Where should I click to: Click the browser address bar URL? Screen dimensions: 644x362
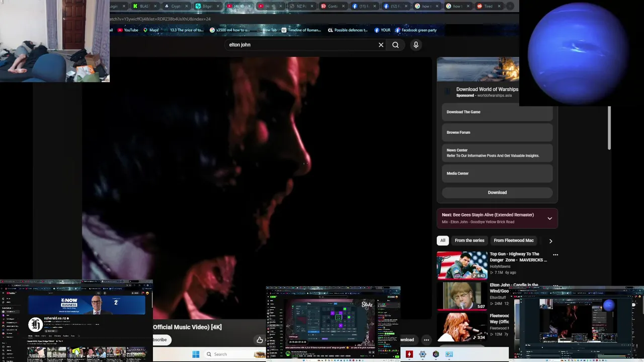click(x=160, y=19)
